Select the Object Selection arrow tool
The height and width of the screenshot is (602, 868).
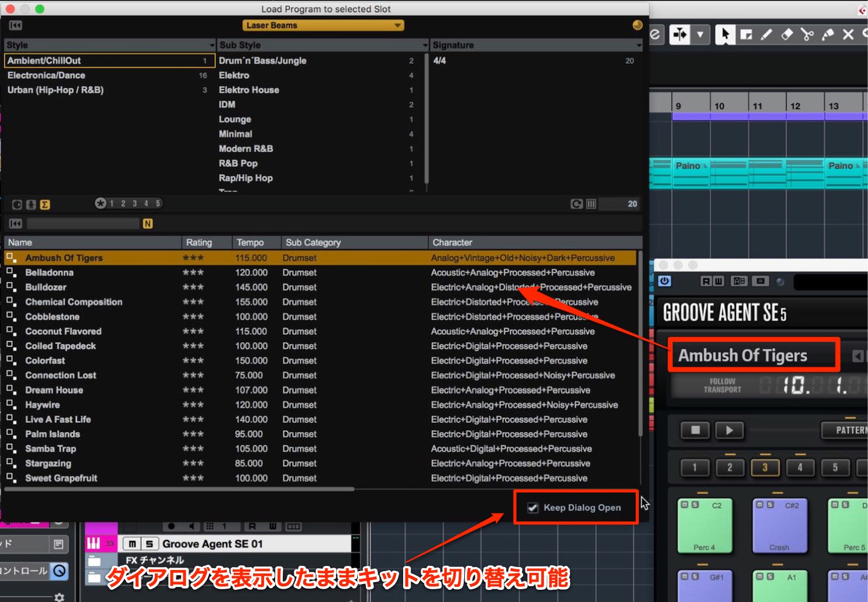725,34
